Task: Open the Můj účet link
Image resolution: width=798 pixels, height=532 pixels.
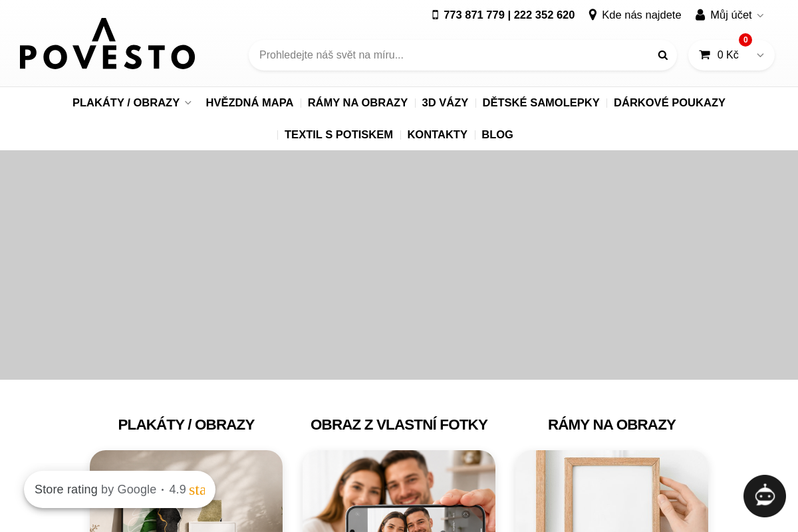Action: (731, 15)
